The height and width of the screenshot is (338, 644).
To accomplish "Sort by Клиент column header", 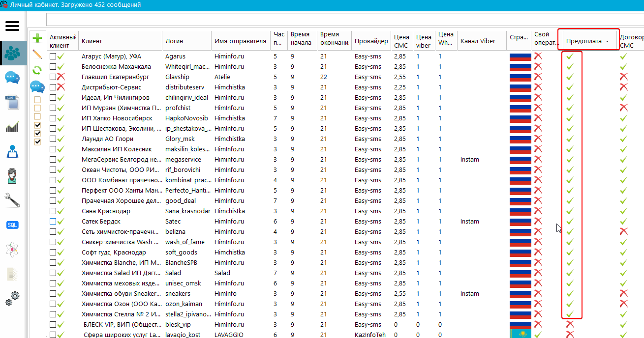I will 121,41.
